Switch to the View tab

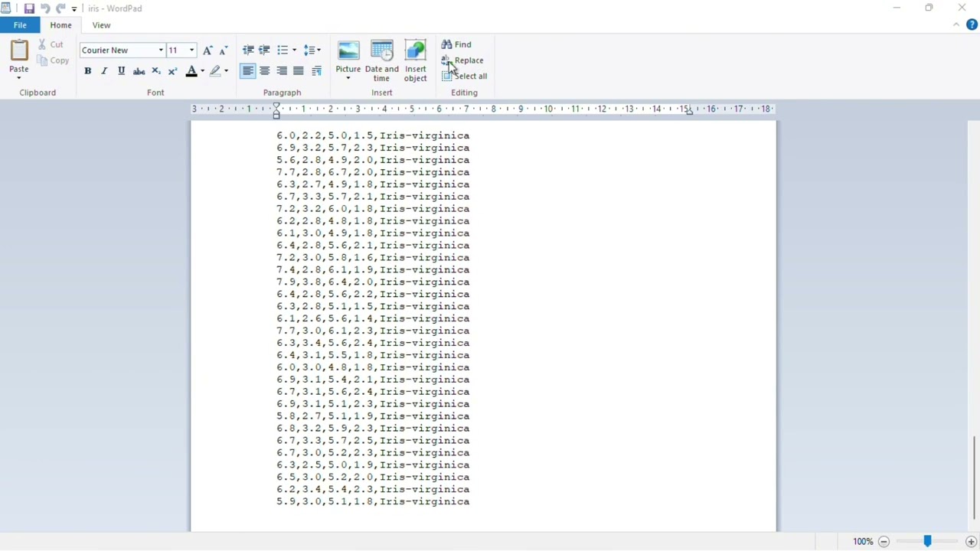click(x=101, y=25)
